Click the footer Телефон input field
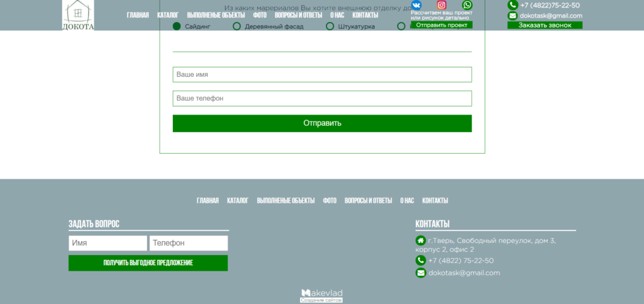Image resolution: width=644 pixels, height=304 pixels. point(189,244)
